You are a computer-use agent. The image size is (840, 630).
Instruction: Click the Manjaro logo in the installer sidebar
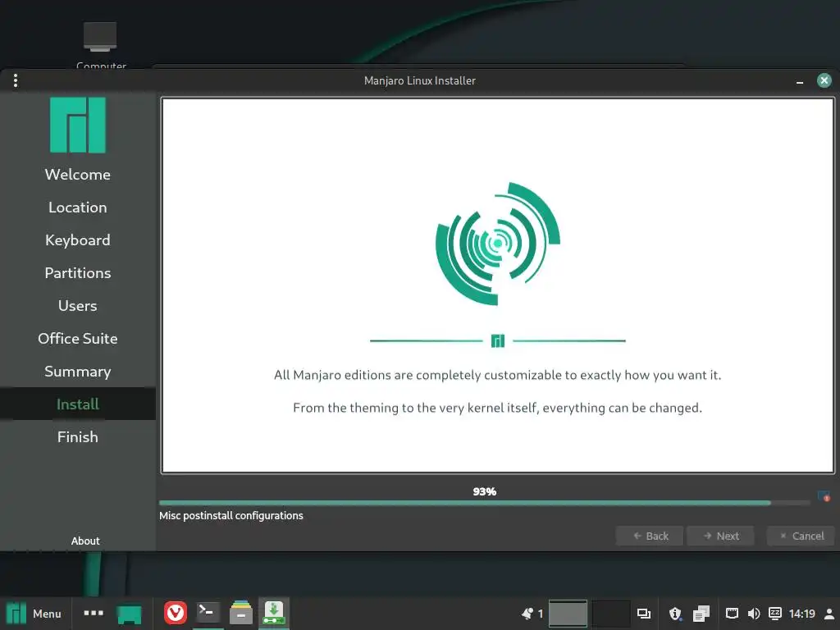tap(78, 125)
